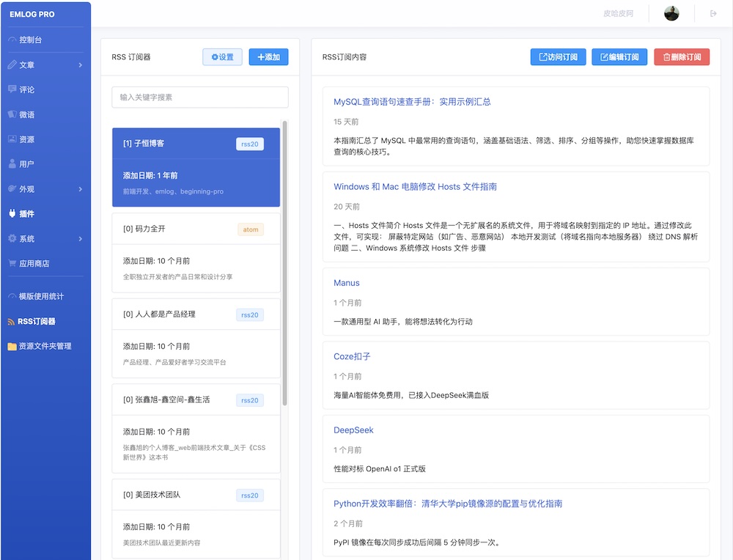Go to 模版使用统计 in sidebar

pos(41,296)
